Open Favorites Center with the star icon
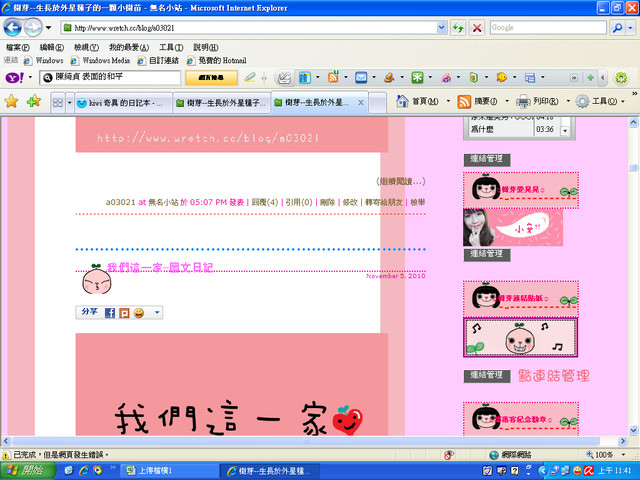Viewport: 640px width, 480px height. [11, 101]
